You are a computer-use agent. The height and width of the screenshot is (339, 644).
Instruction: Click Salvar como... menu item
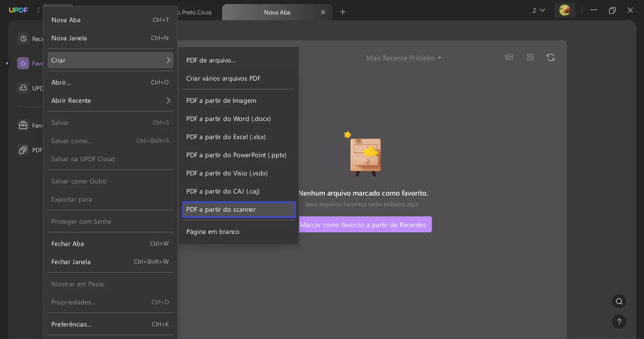110,141
